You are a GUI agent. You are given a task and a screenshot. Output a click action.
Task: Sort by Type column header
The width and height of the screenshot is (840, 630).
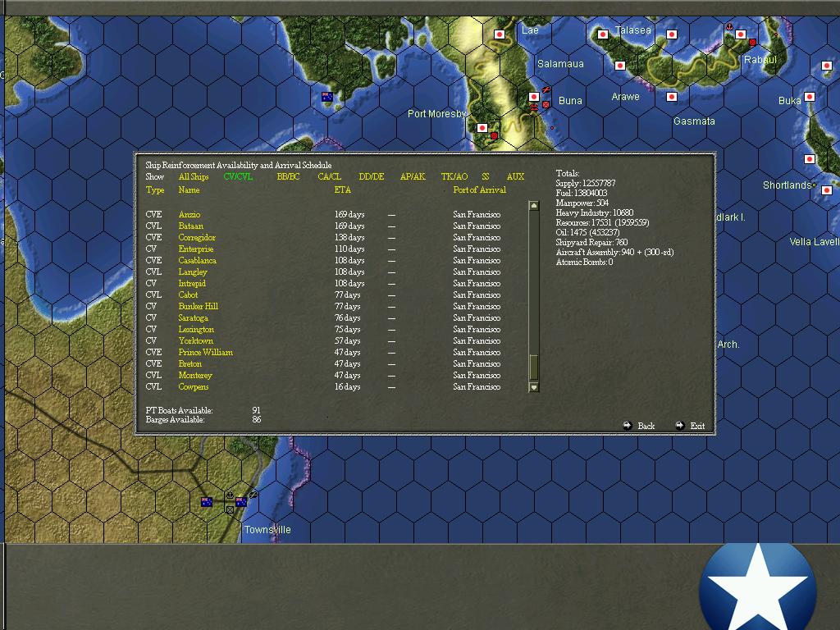point(155,189)
